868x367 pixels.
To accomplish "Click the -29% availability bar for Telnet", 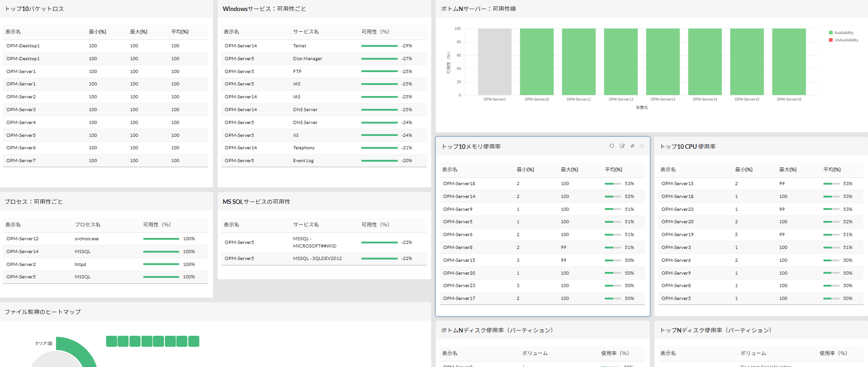I will [x=379, y=46].
